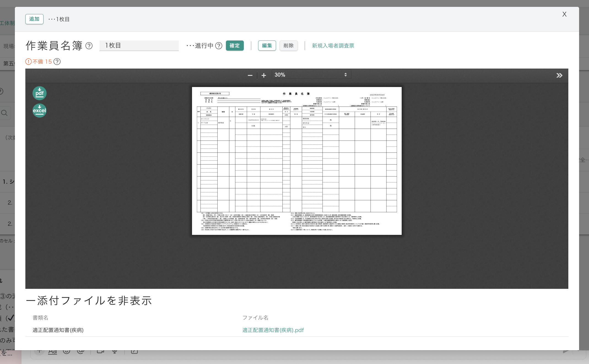Screen dimensions: 589x364
Task: Click the zoom in plus icon
Action: pyautogui.click(x=264, y=75)
